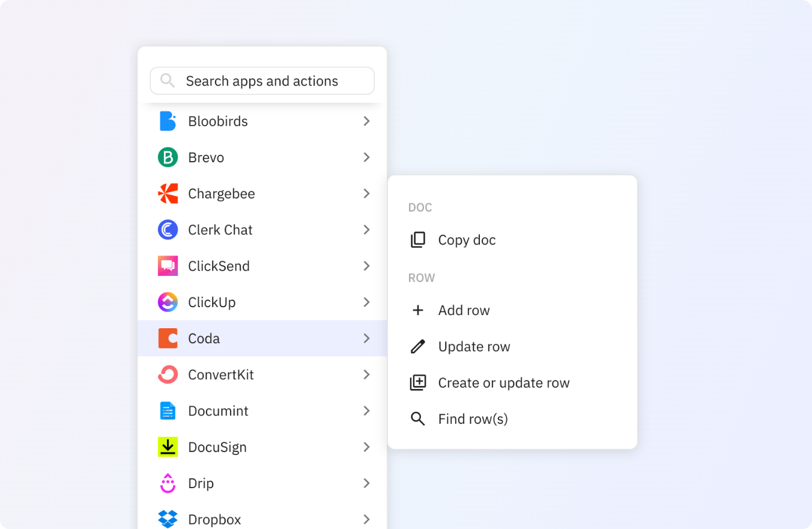Expand the ClickSend chevron arrow
812x529 pixels.
[x=366, y=266]
